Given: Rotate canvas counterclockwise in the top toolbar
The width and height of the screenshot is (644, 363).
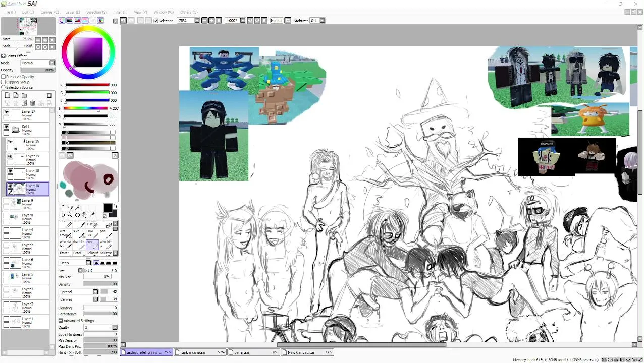Looking at the screenshot, I should 250,20.
